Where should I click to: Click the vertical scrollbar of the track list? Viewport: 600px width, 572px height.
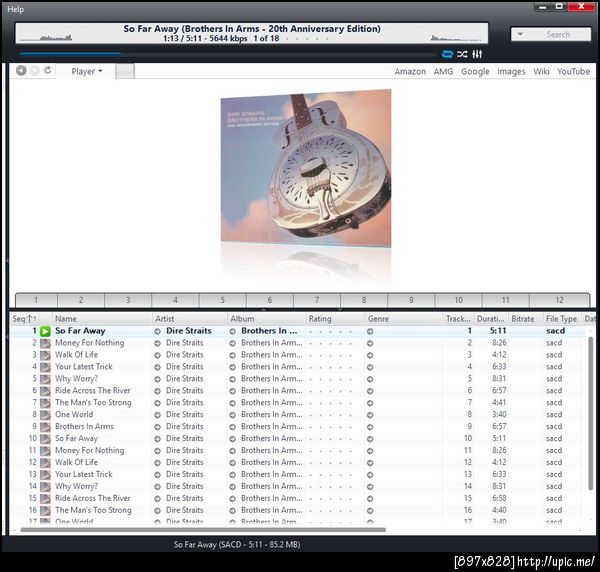pos(591,413)
